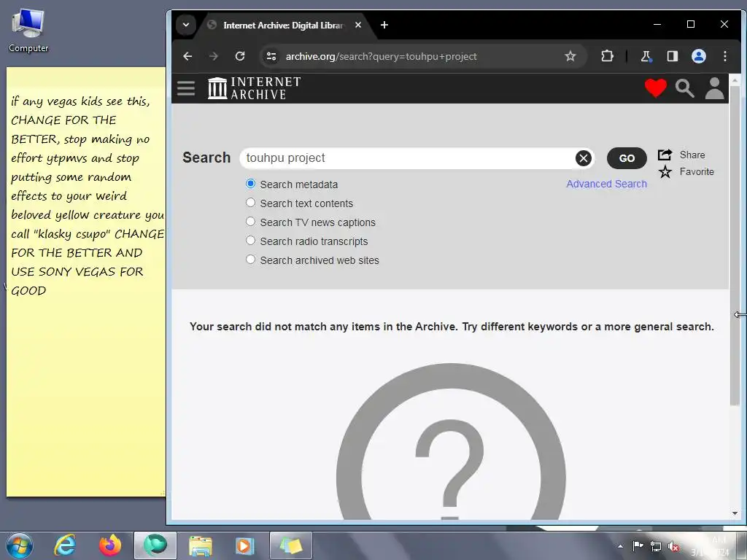The height and width of the screenshot is (560, 747).
Task: Select Search text contents option
Action: click(x=251, y=203)
